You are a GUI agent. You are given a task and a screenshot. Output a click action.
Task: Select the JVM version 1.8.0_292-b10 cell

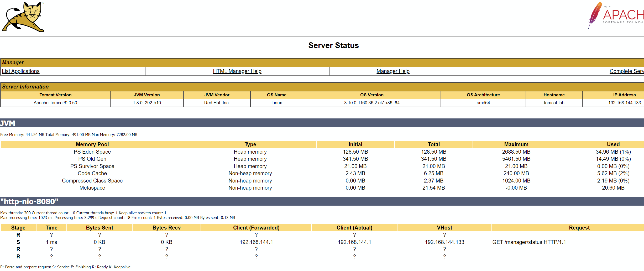click(147, 103)
